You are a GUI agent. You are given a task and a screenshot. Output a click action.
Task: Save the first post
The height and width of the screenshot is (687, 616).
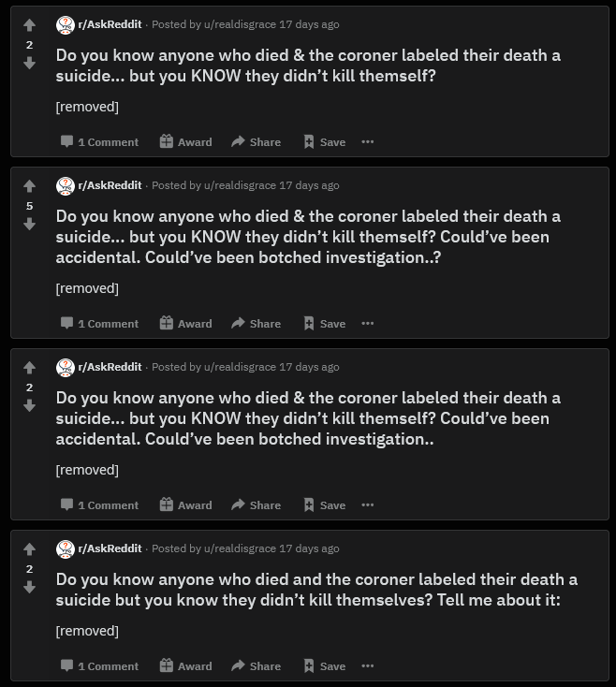[x=324, y=142]
